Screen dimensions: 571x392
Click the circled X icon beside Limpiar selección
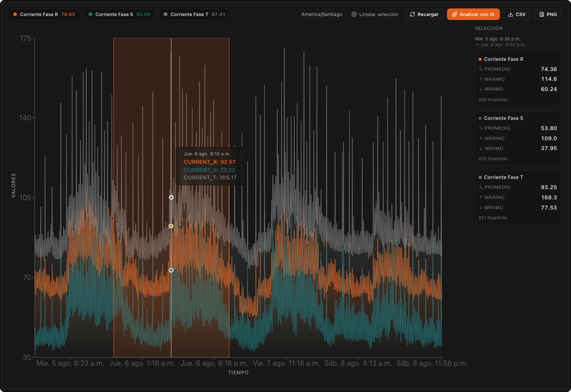[354, 15]
